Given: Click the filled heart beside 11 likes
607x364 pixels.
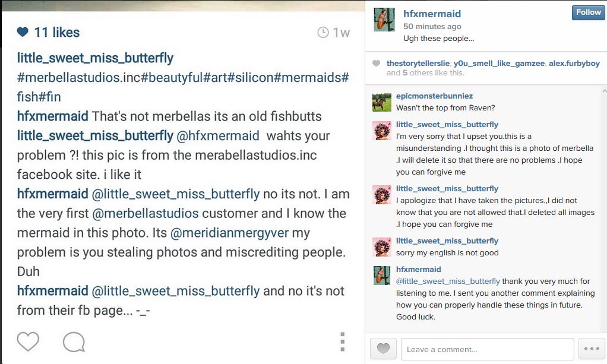Looking at the screenshot, I should (23, 33).
